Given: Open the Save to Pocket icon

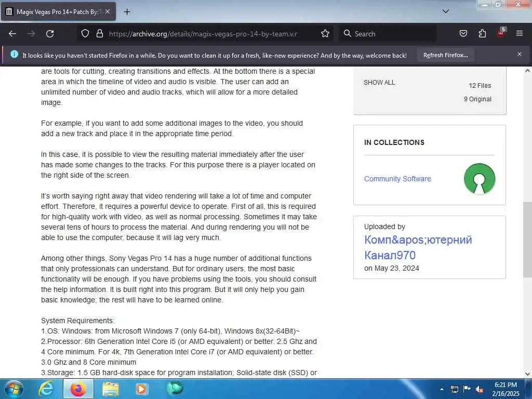Looking at the screenshot, I should (463, 34).
